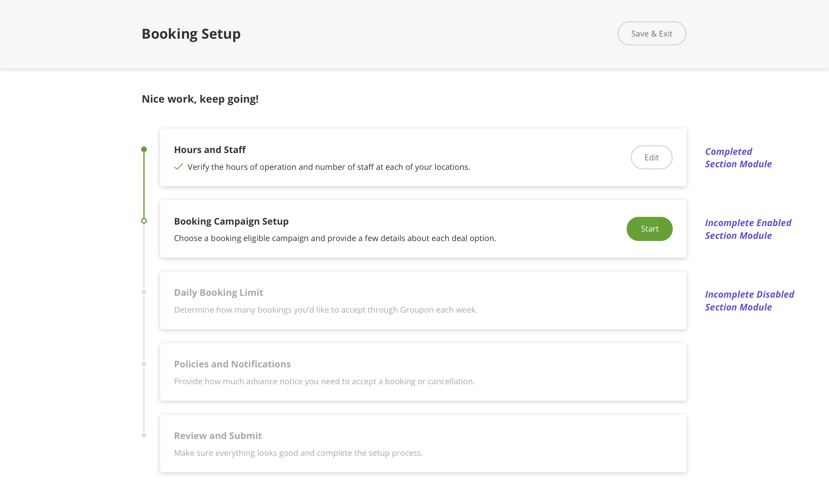Select the 'Incomplete Enabled Section Module' label

(748, 229)
